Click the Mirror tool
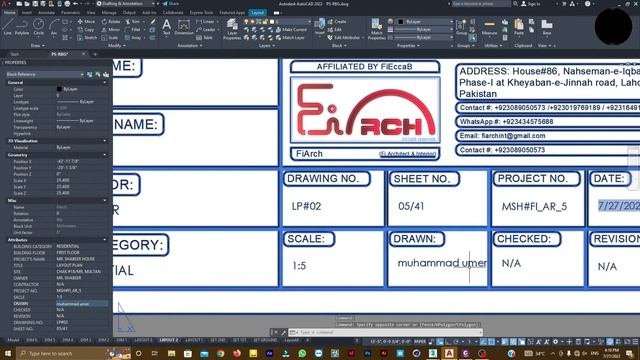640x360 pixels. click(x=111, y=29)
